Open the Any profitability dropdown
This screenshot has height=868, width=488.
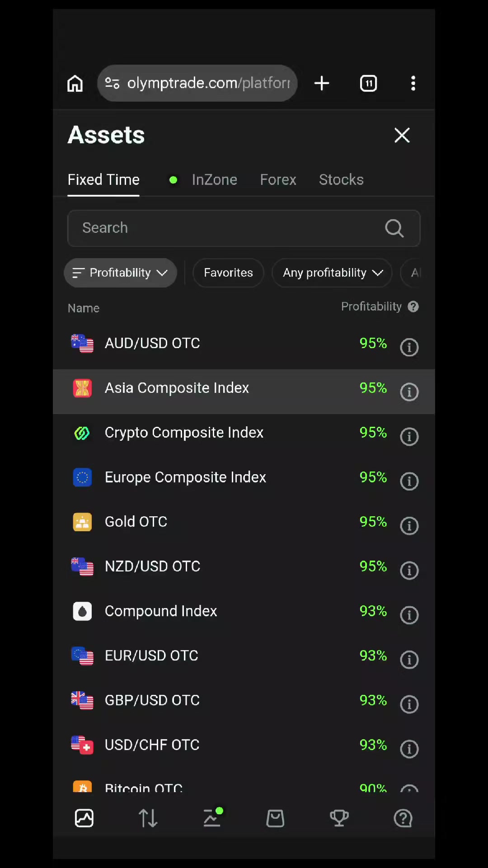coord(332,273)
